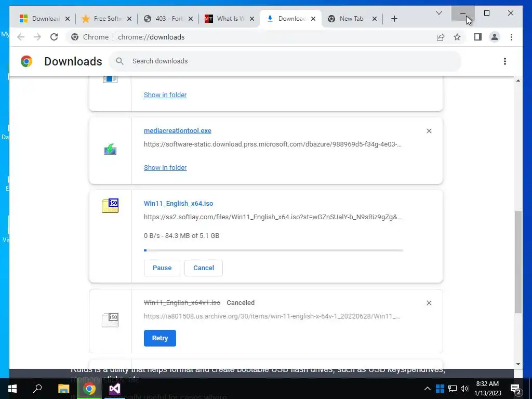Viewport: 532px width, 399px height.
Task: Click the magnifier icon in the Search downloads box
Action: (119, 61)
